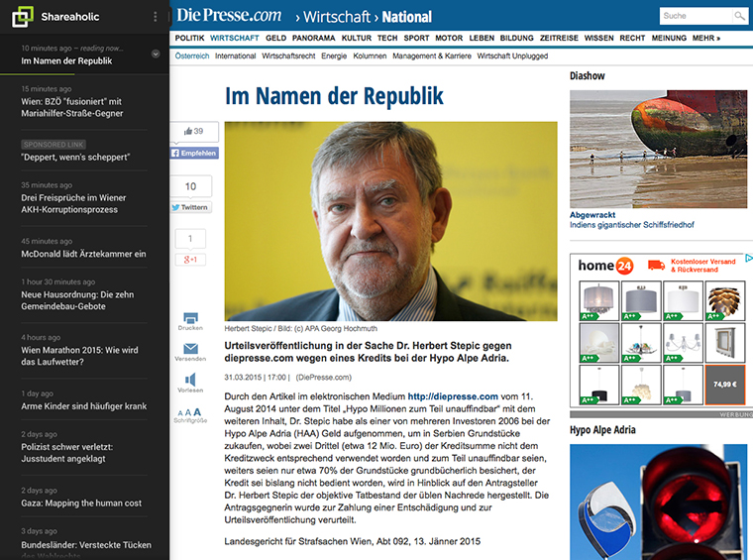Click the Kostenloser Versand & Rückversand ad text

point(703,266)
